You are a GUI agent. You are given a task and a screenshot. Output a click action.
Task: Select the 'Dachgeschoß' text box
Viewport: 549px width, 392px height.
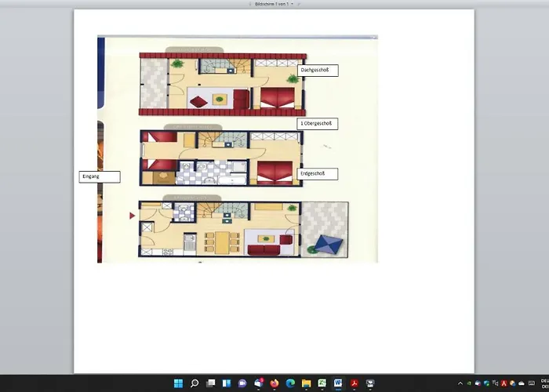tap(318, 71)
